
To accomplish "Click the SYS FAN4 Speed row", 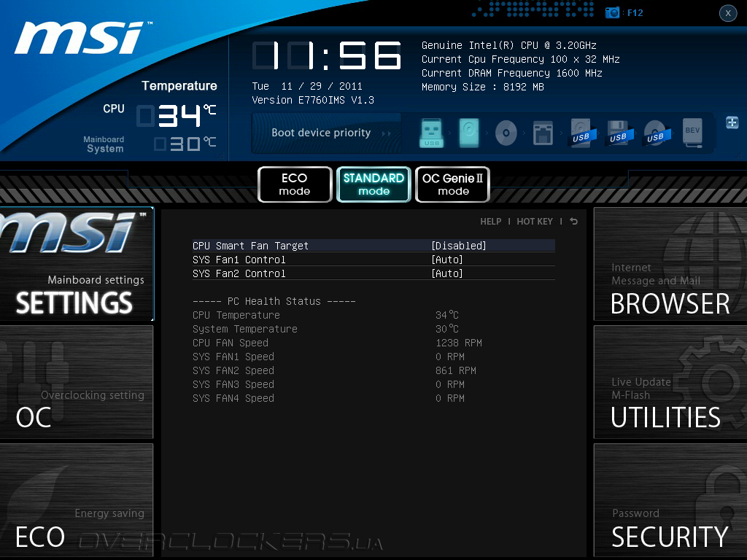I will click(x=329, y=398).
